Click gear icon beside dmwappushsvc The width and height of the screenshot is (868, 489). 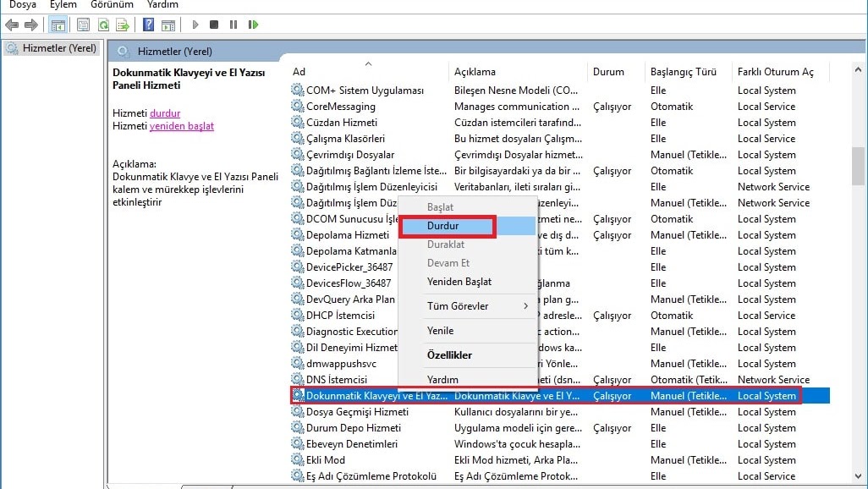coord(298,363)
